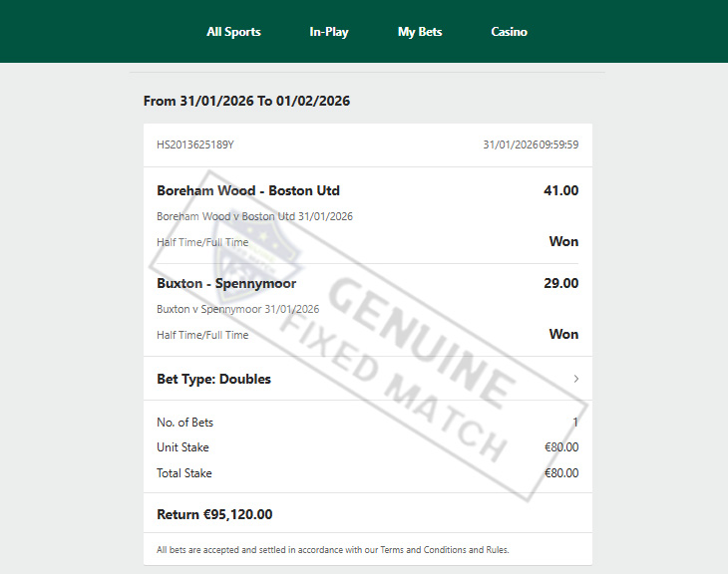
Task: Click the 41.00 odds value
Action: point(560,190)
